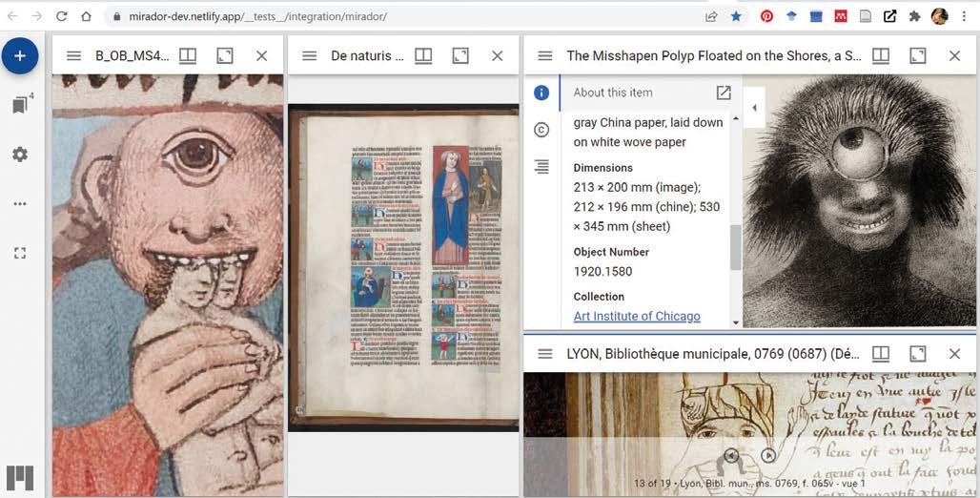Click the blue add resource plus button

point(20,55)
